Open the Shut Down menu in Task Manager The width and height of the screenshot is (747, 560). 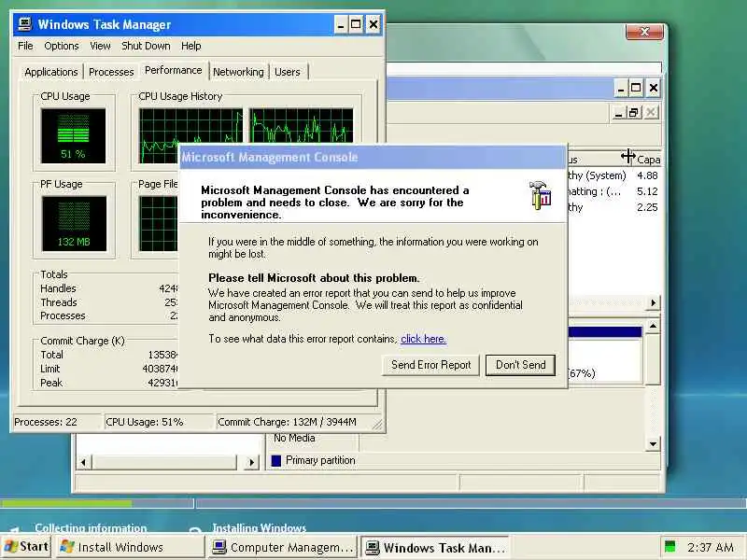[146, 46]
